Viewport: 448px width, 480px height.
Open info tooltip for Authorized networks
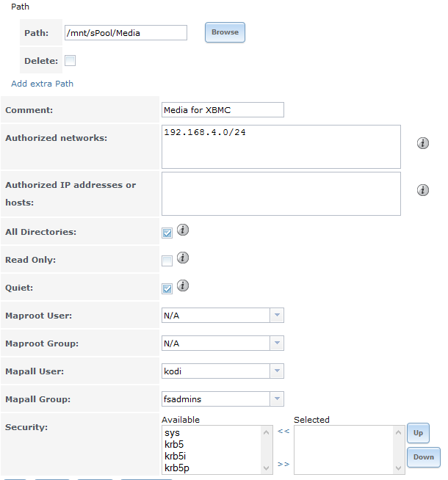(x=422, y=143)
